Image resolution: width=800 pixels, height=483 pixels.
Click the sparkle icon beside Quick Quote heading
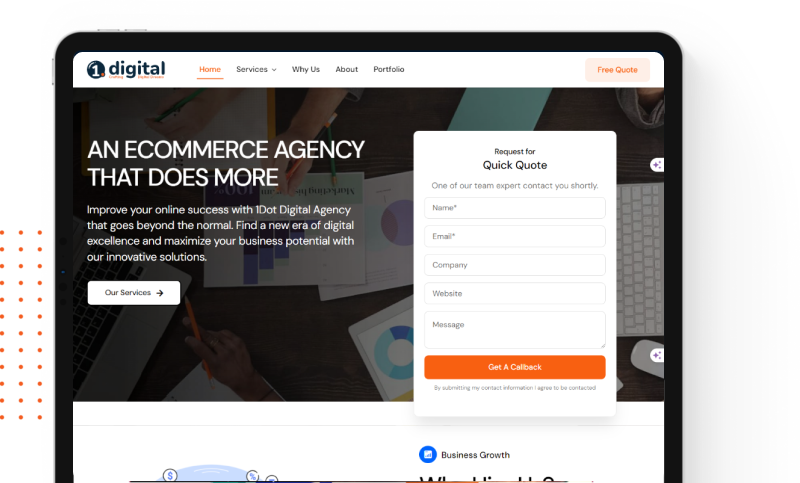point(657,165)
